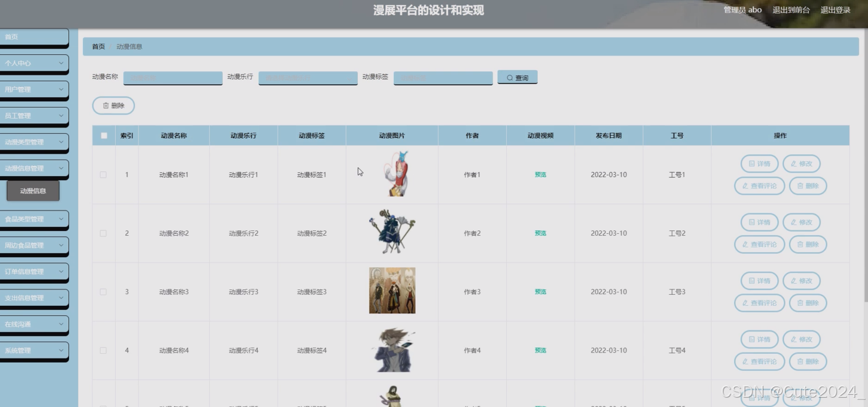This screenshot has width=868, height=407.
Task: Go to 首页 in the sidebar
Action: click(x=34, y=37)
